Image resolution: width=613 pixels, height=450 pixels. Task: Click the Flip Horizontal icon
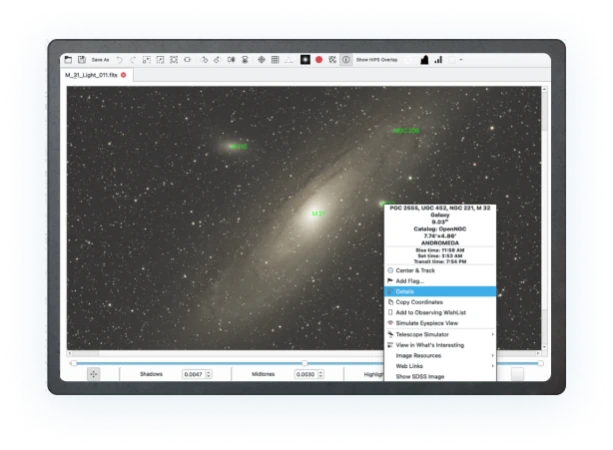[231, 60]
